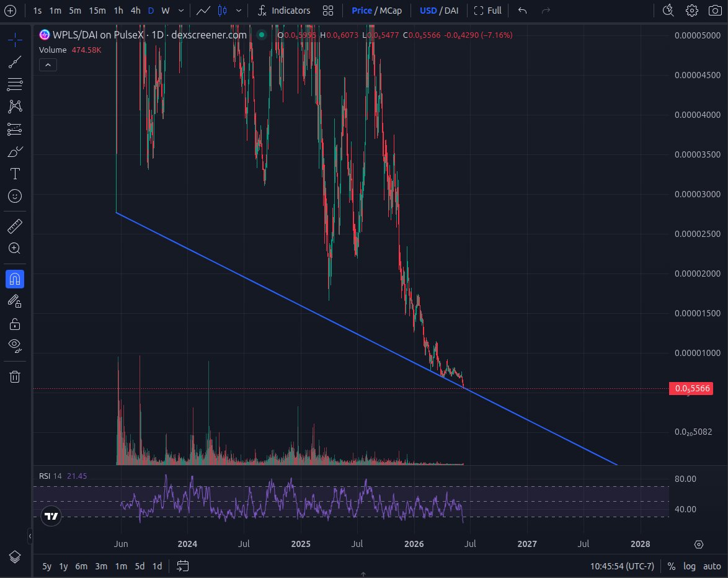
Task: Select the daily D interval
Action: (151, 11)
